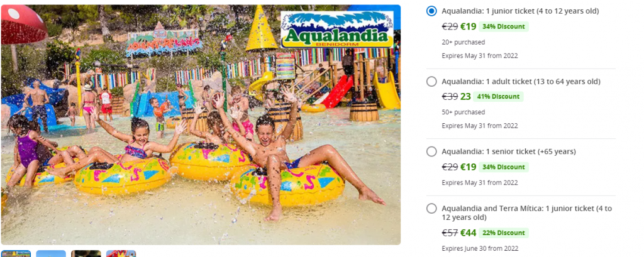Open the third dark gallery thumbnail

(x=86, y=254)
